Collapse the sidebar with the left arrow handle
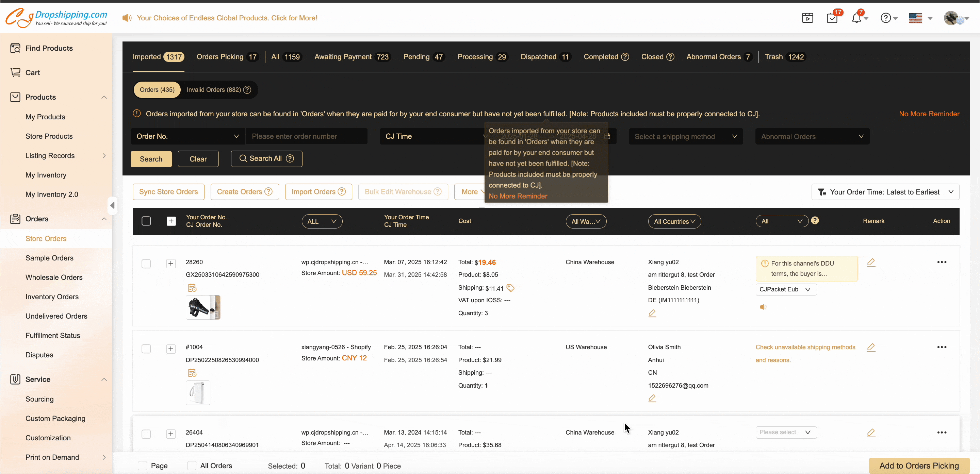 coord(112,205)
